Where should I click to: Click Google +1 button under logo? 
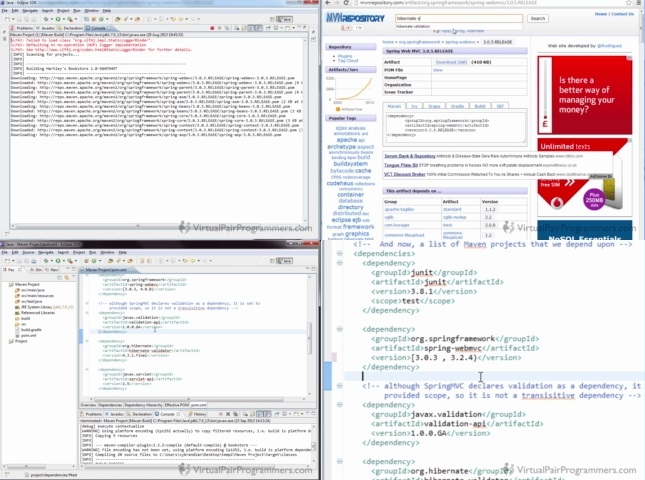click(346, 28)
